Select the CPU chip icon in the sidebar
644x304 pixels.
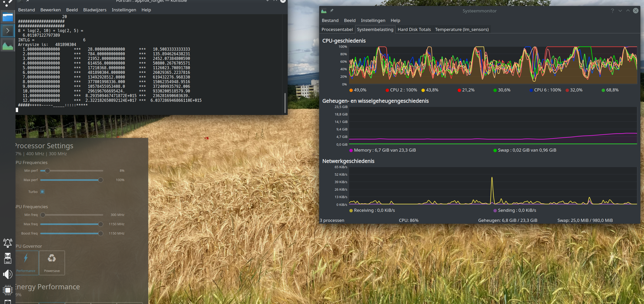click(8, 290)
